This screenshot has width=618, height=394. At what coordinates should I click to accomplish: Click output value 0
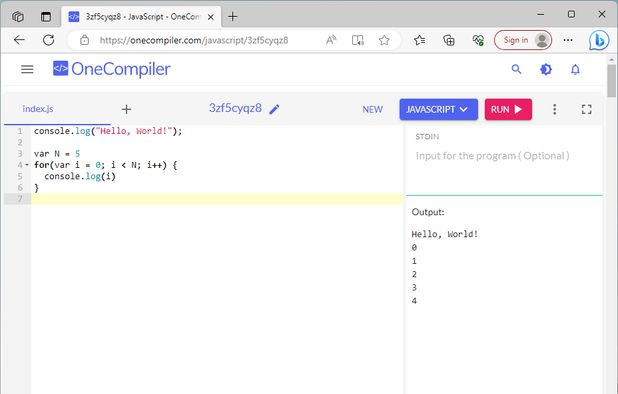(x=414, y=247)
